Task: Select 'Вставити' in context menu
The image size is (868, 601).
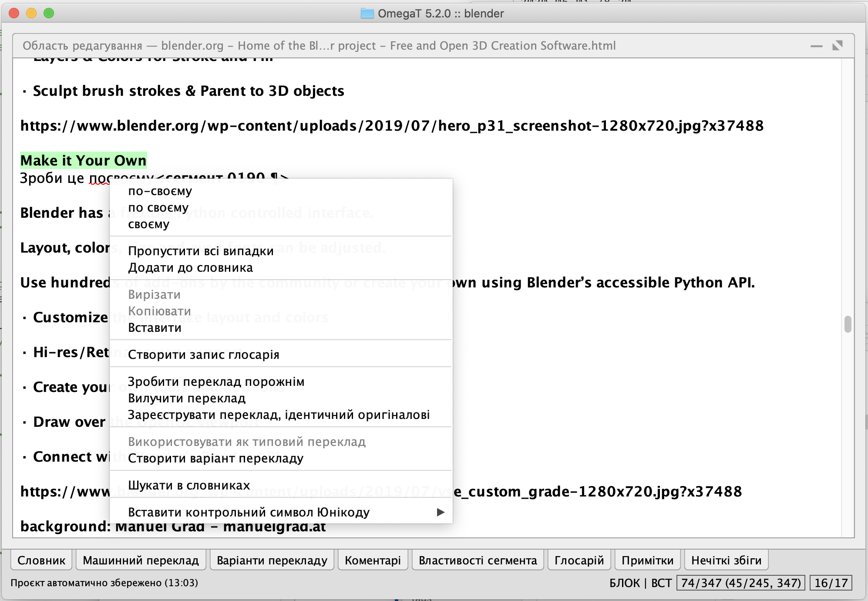Action: click(x=281, y=328)
